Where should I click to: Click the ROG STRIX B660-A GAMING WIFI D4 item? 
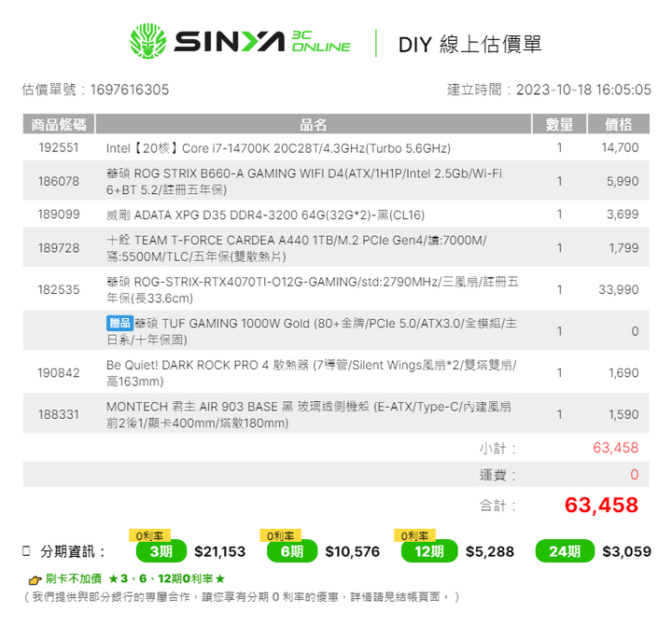pyautogui.click(x=304, y=181)
